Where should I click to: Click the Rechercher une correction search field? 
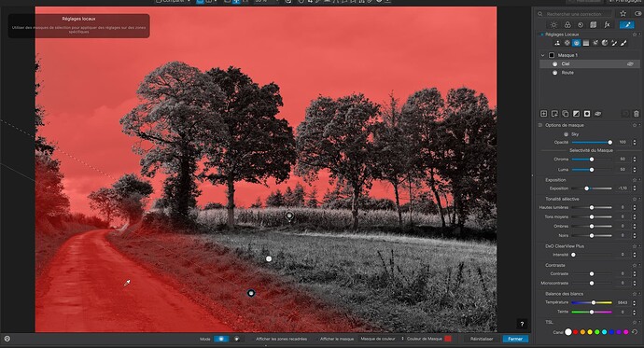click(575, 14)
